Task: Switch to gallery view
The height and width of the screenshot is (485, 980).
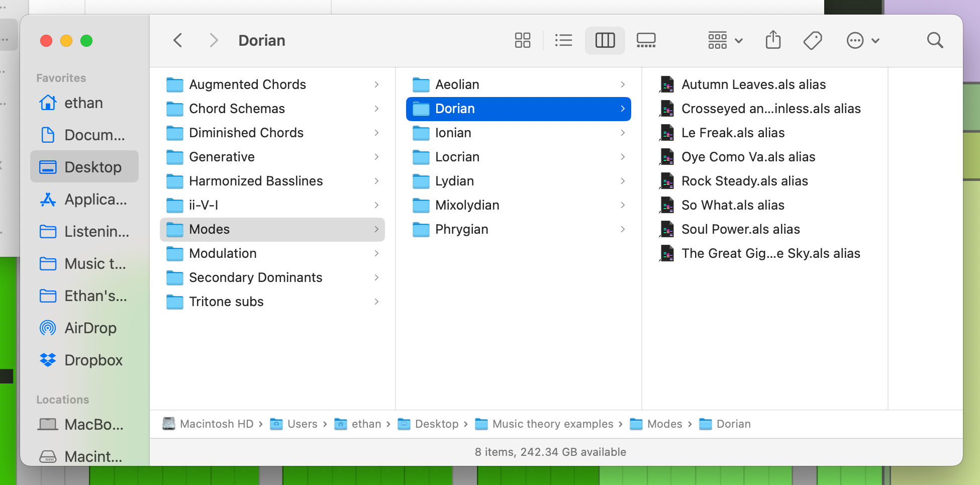Action: (646, 40)
